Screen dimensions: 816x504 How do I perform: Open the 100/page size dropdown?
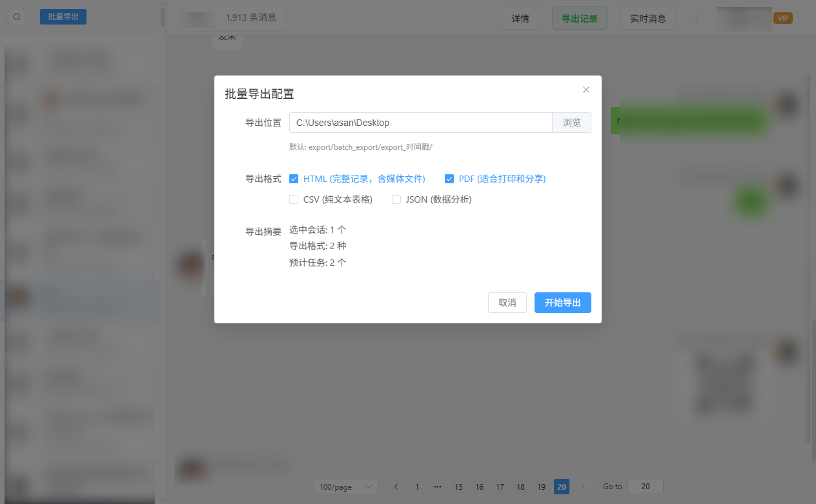[x=345, y=487]
